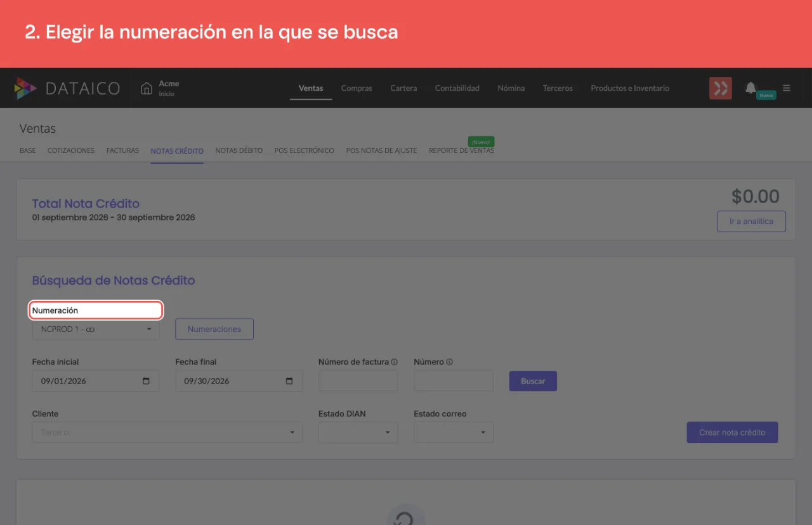
Task: Click info icon beside Número label
Action: 449,362
